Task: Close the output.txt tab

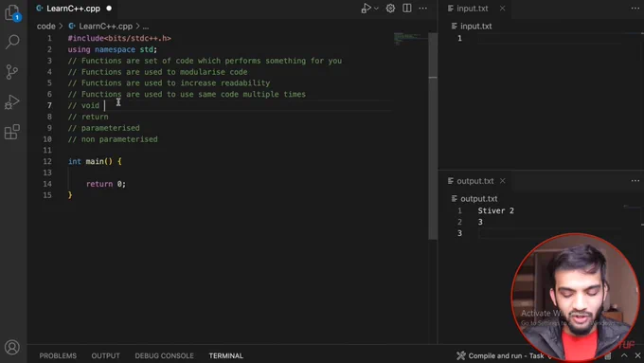Action: click(503, 181)
